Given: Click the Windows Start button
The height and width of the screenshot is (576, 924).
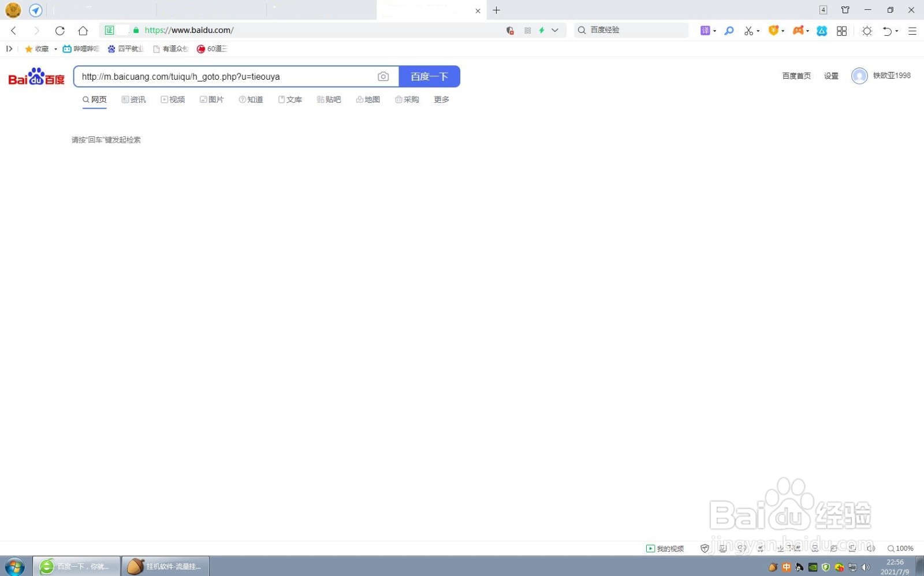Looking at the screenshot, I should pos(14,567).
